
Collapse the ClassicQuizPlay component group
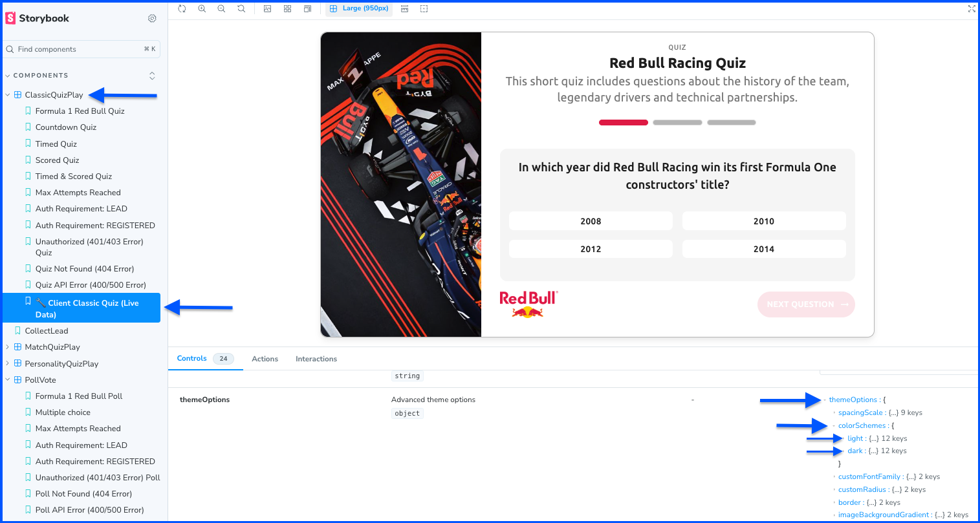[8, 95]
